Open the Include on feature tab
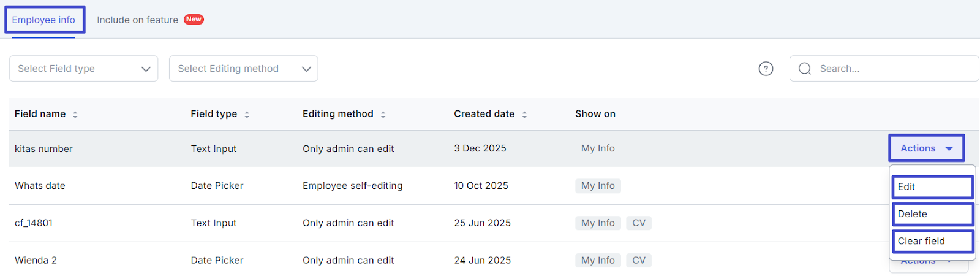This screenshot has height=276, width=980. (137, 20)
